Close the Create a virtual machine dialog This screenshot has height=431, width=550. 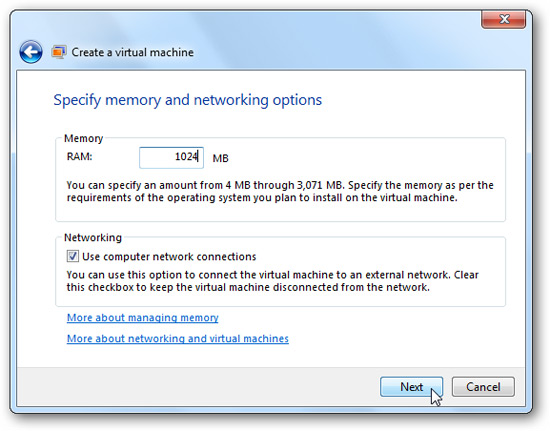(x=503, y=19)
